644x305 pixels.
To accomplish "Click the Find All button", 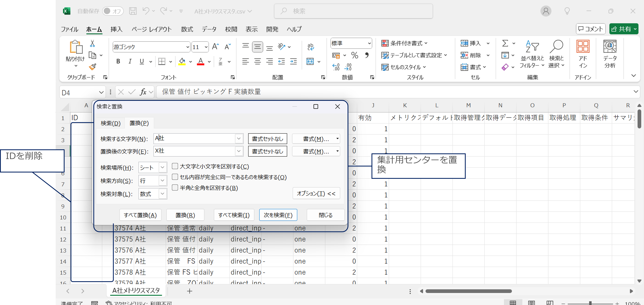I will pyautogui.click(x=234, y=215).
